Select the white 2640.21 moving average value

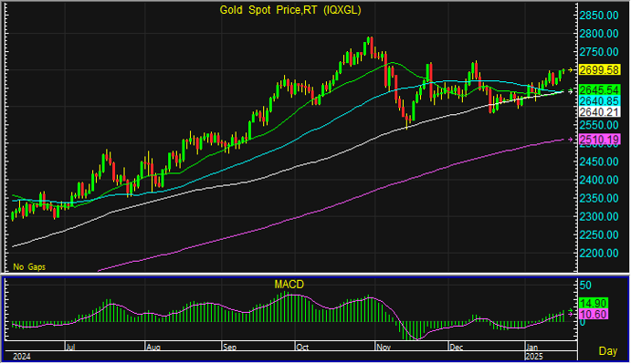(599, 112)
